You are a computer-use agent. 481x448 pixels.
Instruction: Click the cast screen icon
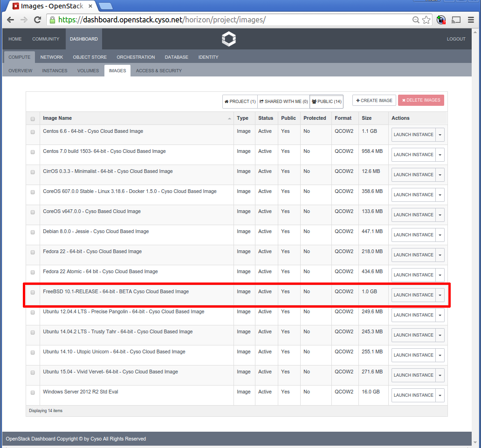click(x=456, y=20)
